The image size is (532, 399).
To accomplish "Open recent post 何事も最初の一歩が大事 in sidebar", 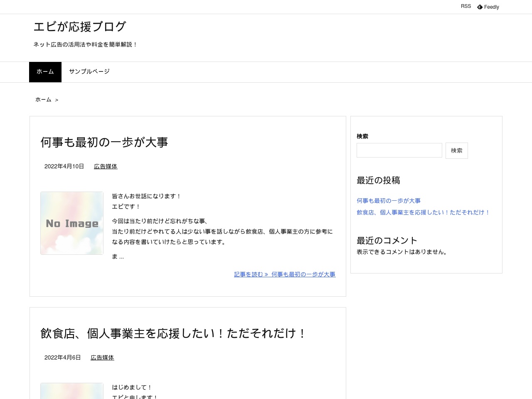I will pos(389,201).
